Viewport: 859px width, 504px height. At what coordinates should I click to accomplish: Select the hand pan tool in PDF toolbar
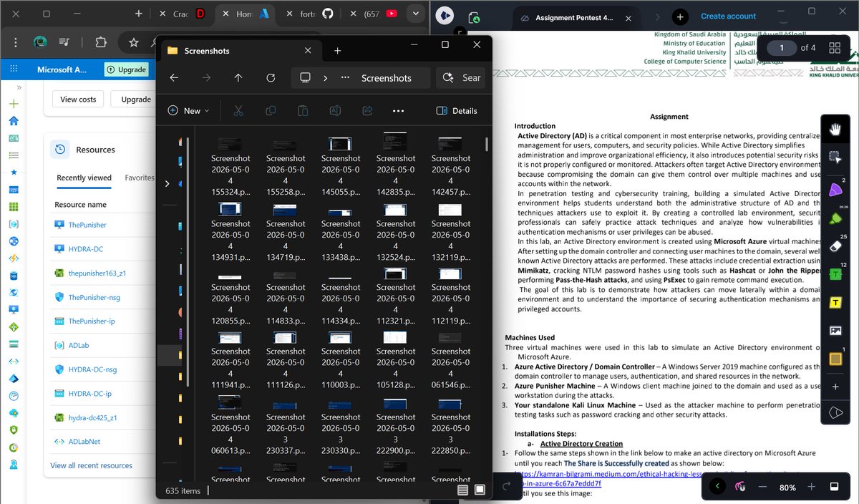[x=835, y=130]
